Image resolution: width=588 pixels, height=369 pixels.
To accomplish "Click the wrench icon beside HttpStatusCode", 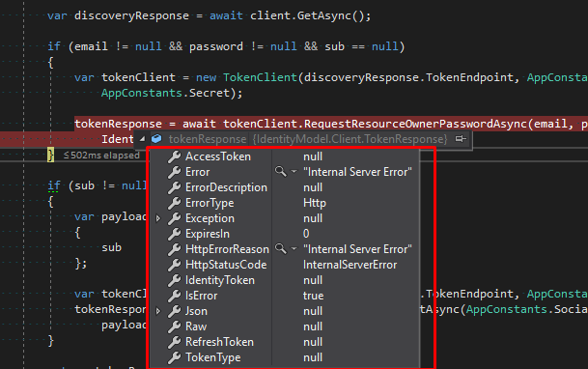I will 174,265.
